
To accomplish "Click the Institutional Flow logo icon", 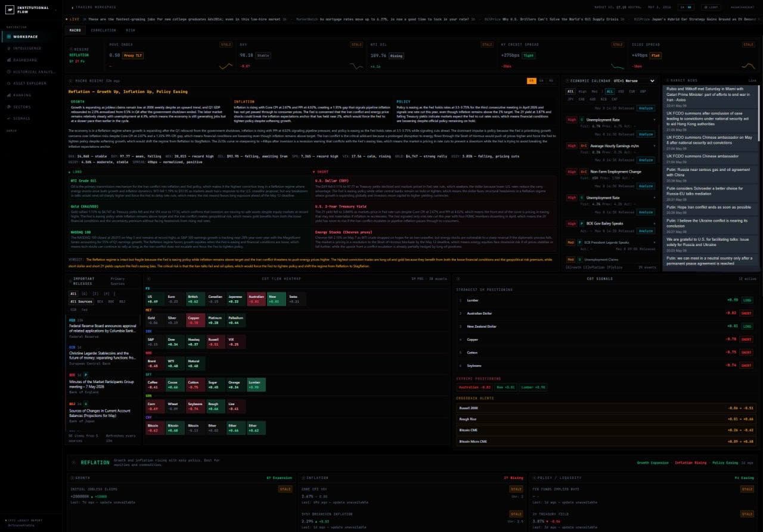I will (x=10, y=9).
